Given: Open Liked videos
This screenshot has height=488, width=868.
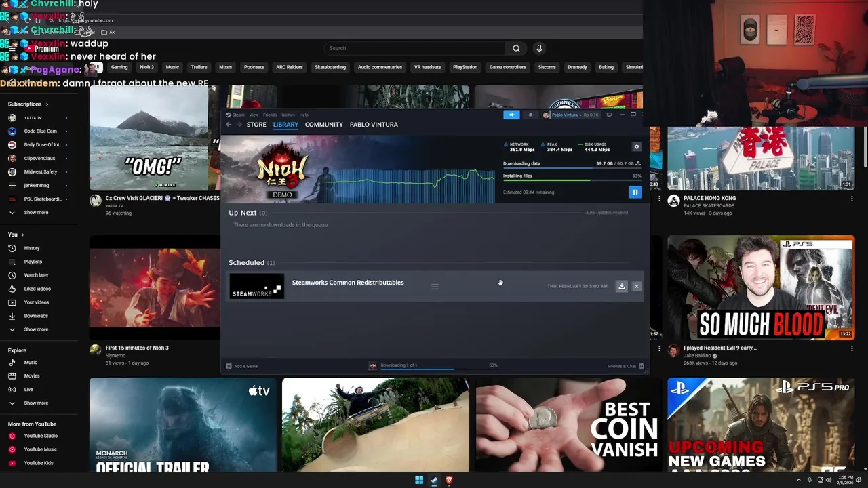Looking at the screenshot, I should 37,289.
